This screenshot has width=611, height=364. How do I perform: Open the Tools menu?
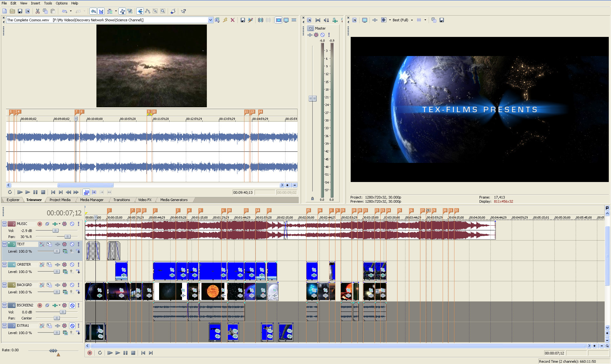point(48,3)
